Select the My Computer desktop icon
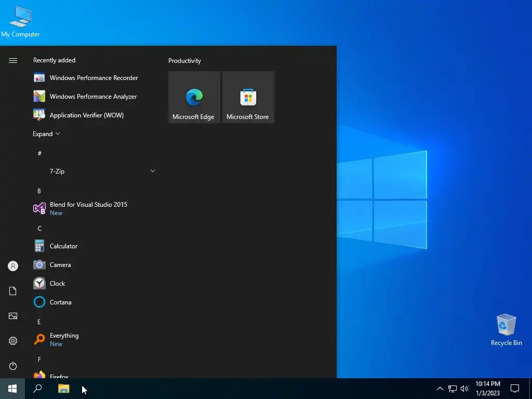This screenshot has height=399, width=532. click(20, 22)
